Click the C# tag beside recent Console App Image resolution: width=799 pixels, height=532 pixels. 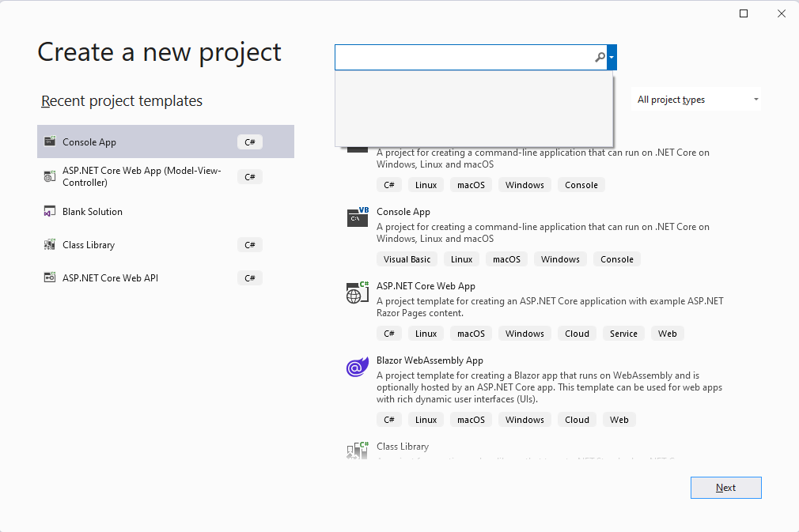click(250, 142)
